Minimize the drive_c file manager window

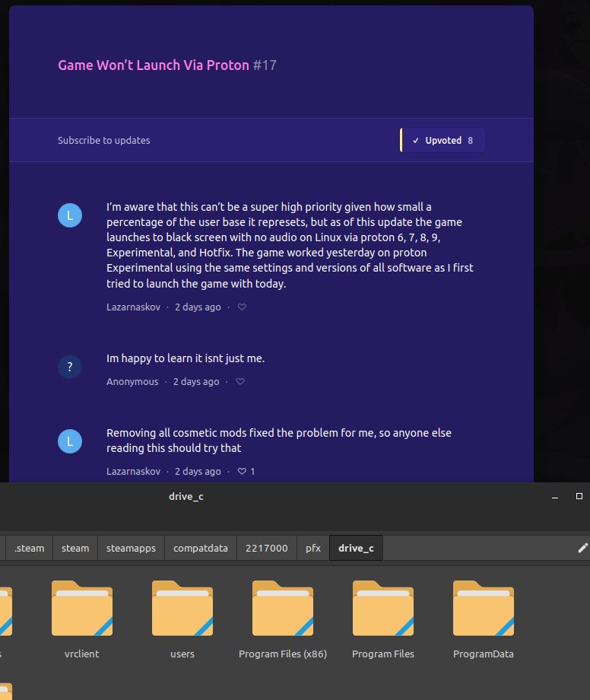pos(555,497)
